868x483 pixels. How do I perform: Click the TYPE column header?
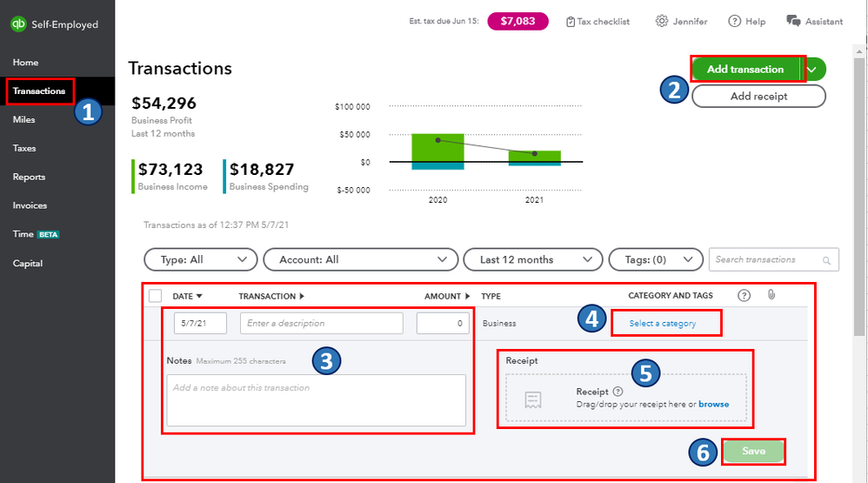point(491,297)
